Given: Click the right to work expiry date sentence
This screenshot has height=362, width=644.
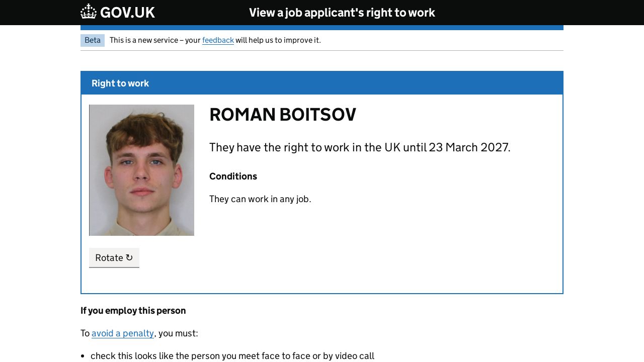Looking at the screenshot, I should (359, 147).
